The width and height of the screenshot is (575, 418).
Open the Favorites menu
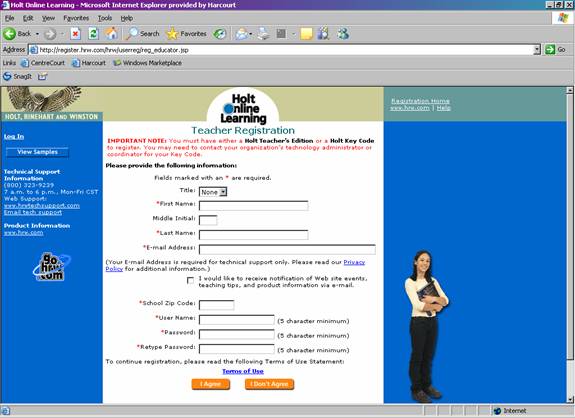coord(76,18)
